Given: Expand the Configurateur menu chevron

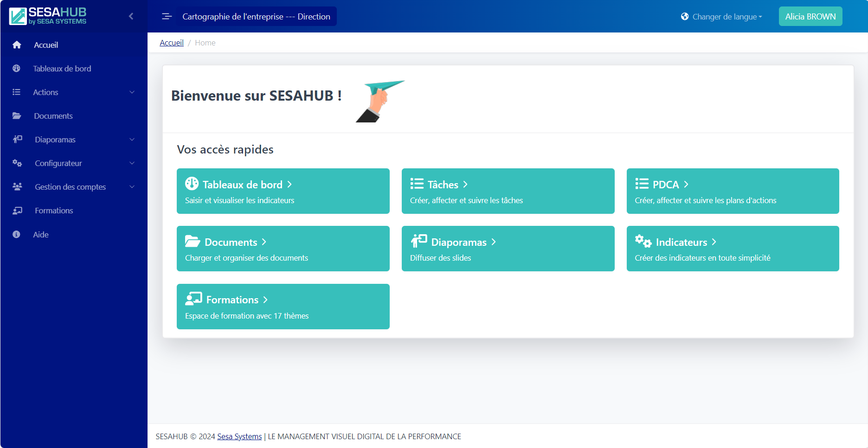Looking at the screenshot, I should point(132,163).
